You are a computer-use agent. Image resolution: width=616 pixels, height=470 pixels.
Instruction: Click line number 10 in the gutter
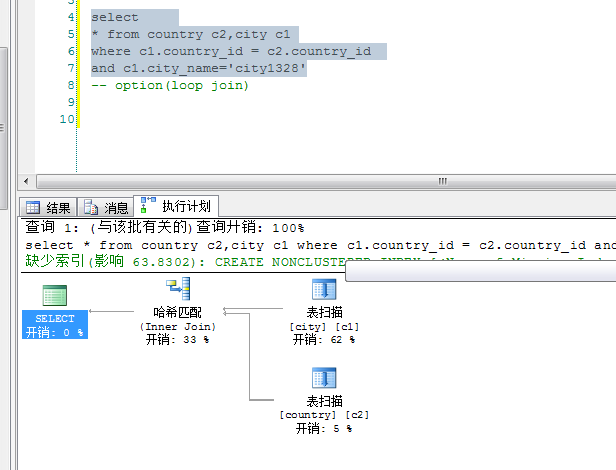67,119
